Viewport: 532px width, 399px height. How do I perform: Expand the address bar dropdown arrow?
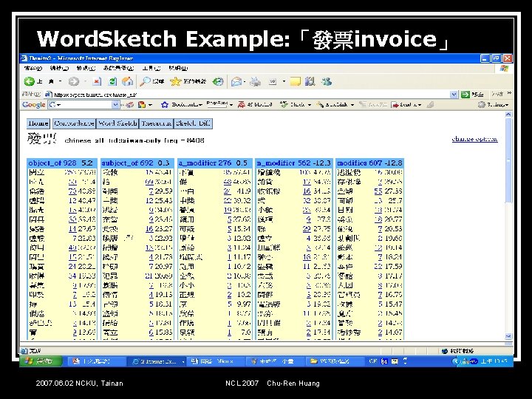click(454, 95)
